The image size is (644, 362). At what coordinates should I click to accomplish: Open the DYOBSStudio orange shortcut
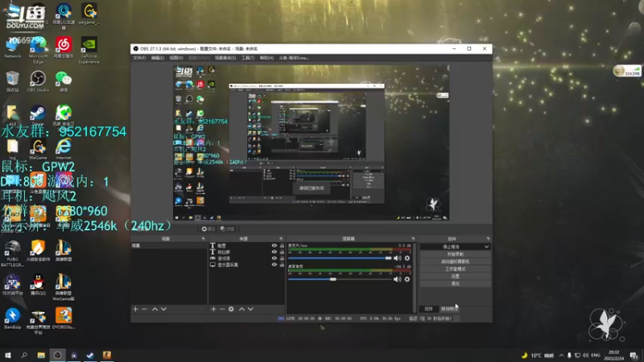click(x=64, y=319)
